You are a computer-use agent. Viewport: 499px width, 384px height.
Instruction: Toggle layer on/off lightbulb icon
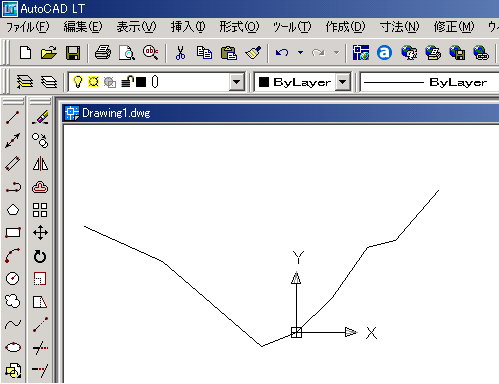[x=77, y=82]
